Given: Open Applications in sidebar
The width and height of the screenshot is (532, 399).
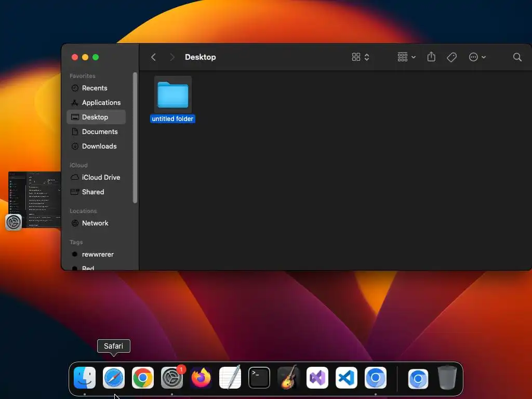Looking at the screenshot, I should coord(96,102).
